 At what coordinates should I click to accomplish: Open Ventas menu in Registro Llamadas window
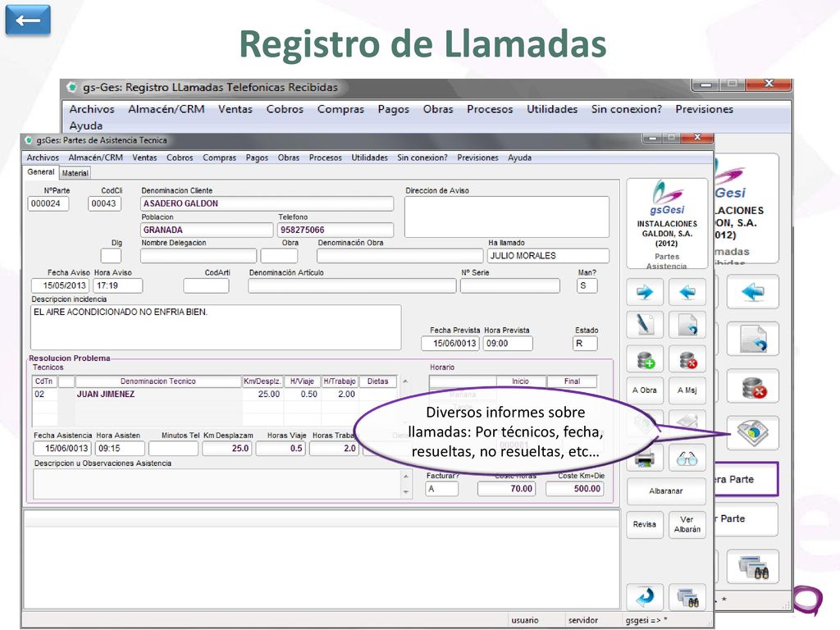click(235, 109)
